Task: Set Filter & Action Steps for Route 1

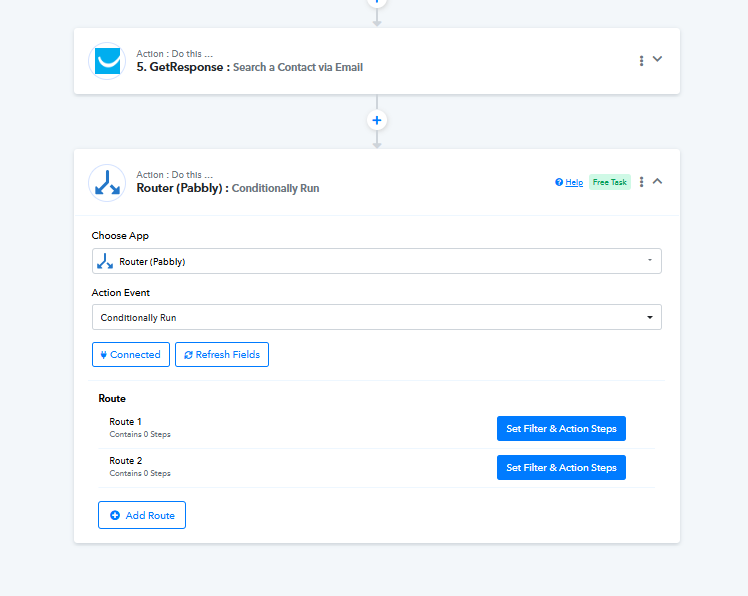Action: pos(561,428)
